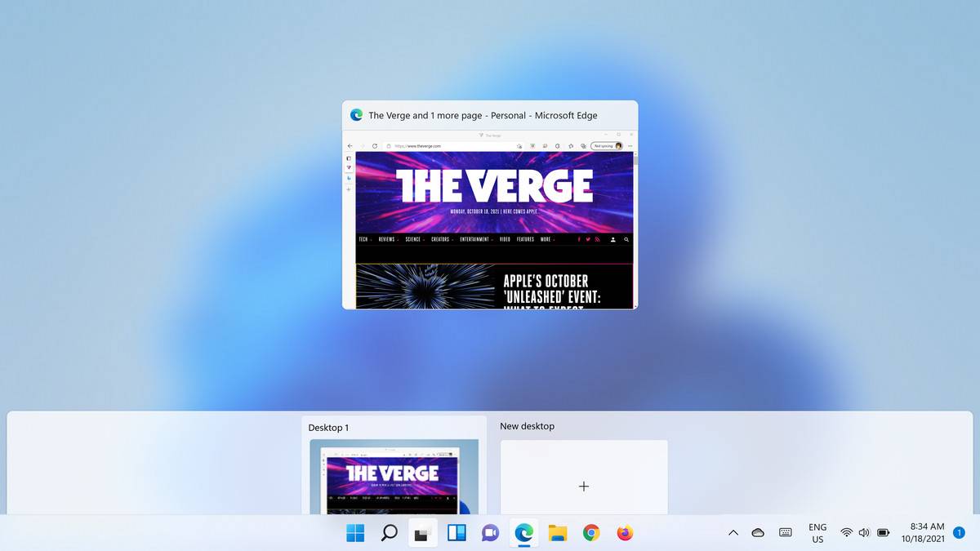
Task: Click the Microsoft Edge taskbar icon
Action: (x=523, y=533)
